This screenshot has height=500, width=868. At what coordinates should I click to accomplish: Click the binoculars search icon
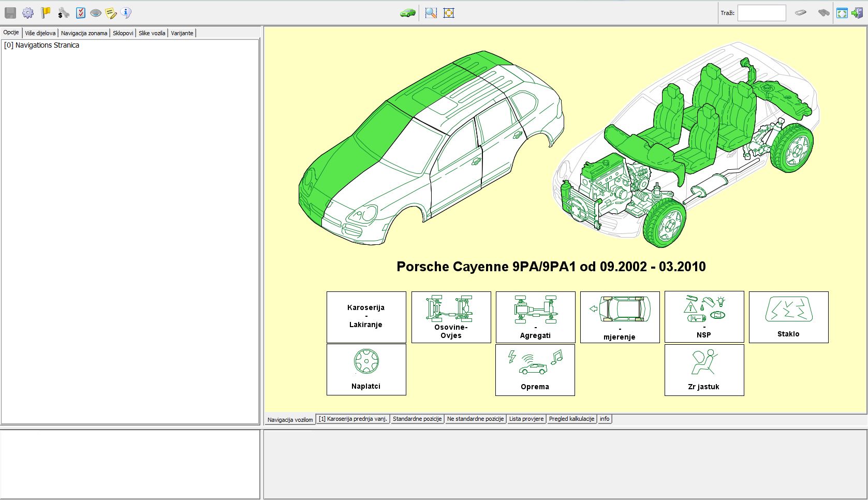[x=823, y=12]
